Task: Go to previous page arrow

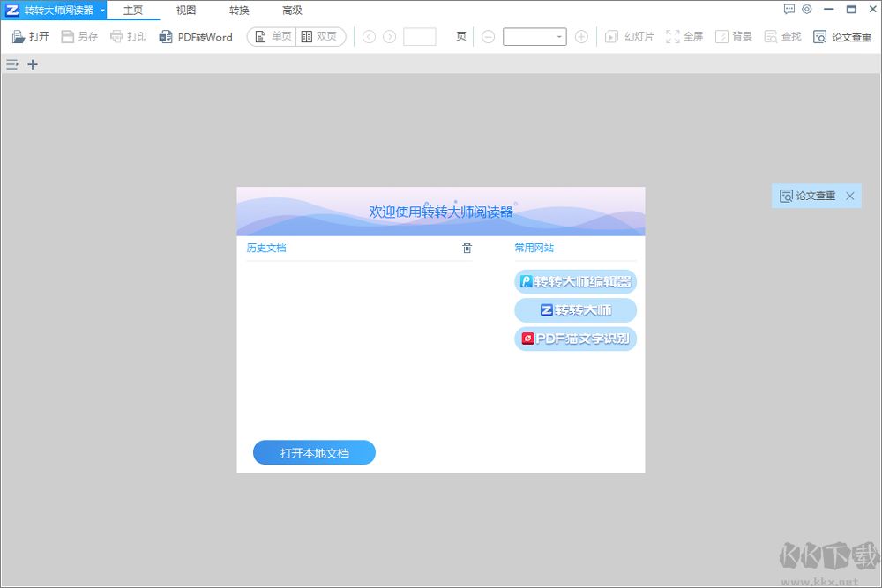Action: (369, 36)
